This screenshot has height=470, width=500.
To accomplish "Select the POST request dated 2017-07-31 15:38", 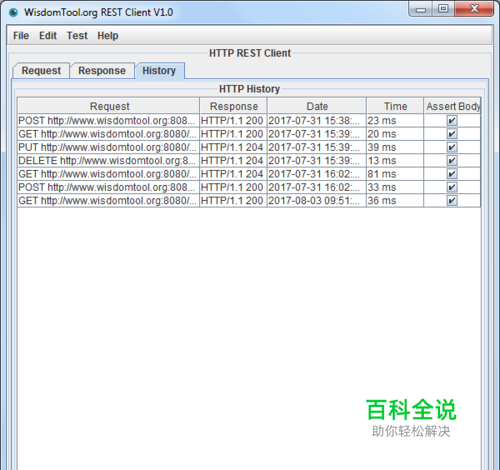I will pos(108,121).
